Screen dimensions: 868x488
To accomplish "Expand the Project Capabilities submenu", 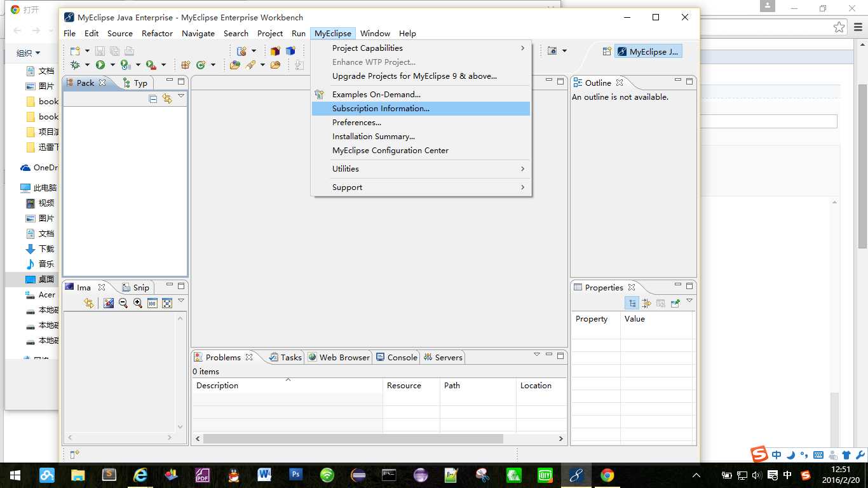I will tap(421, 48).
